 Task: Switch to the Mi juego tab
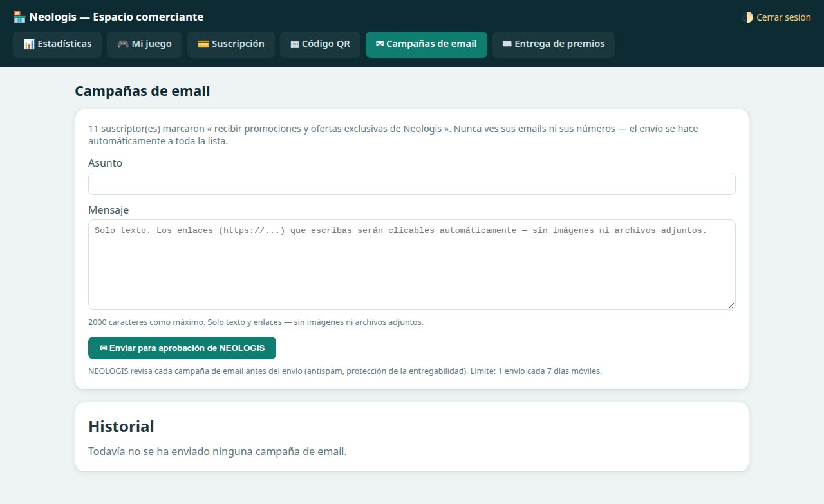(x=144, y=44)
